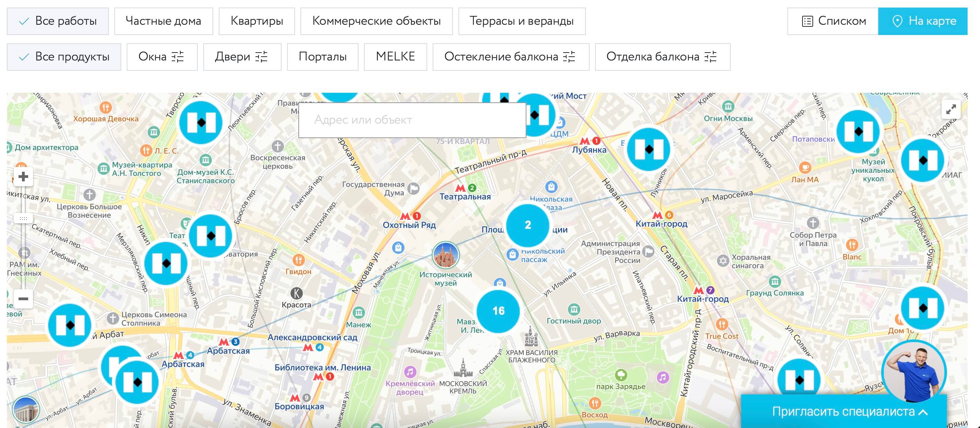Viewport: 980px width, 428px height.
Task: Click the map zoom slider handle
Action: [23, 218]
